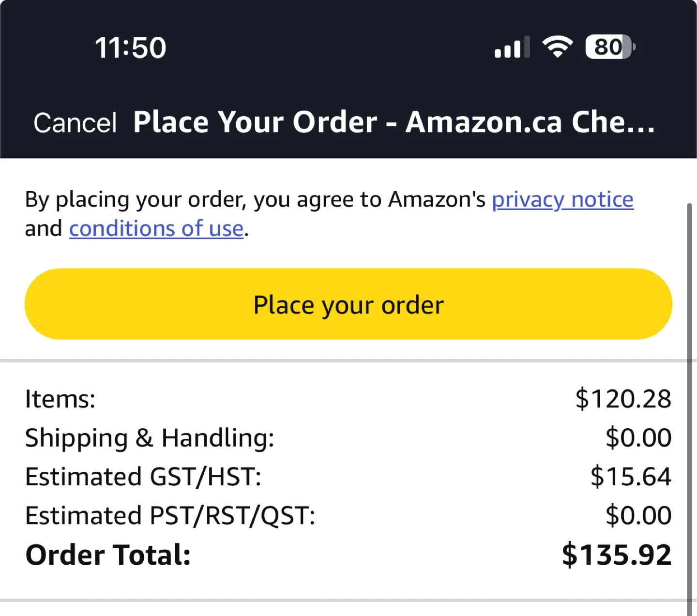
Task: Open Amazon's privacy notice link
Action: (562, 199)
